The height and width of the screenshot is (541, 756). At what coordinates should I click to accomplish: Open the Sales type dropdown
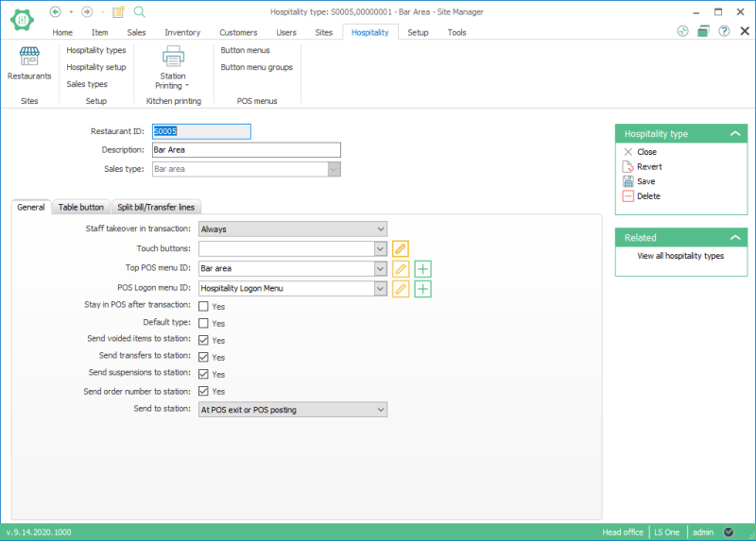(335, 169)
